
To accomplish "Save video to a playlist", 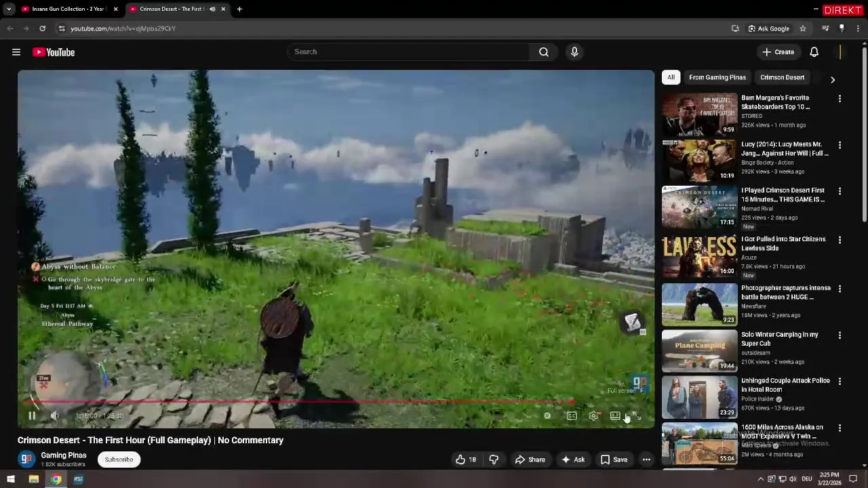I will pyautogui.click(x=614, y=460).
